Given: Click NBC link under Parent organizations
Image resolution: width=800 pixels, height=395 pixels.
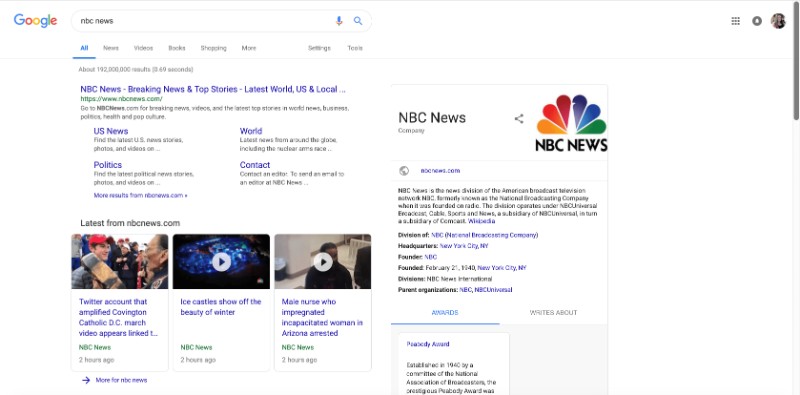Looking at the screenshot, I should [465, 290].
